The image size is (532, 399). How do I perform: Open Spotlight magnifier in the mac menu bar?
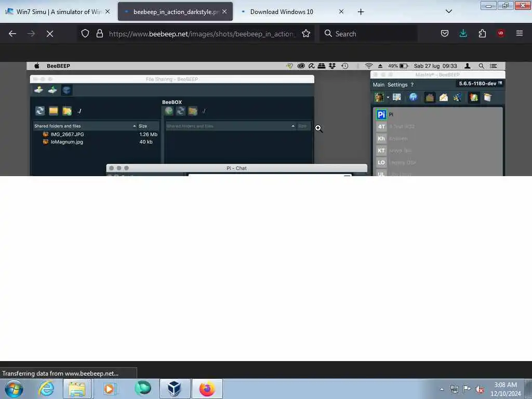pos(481,66)
